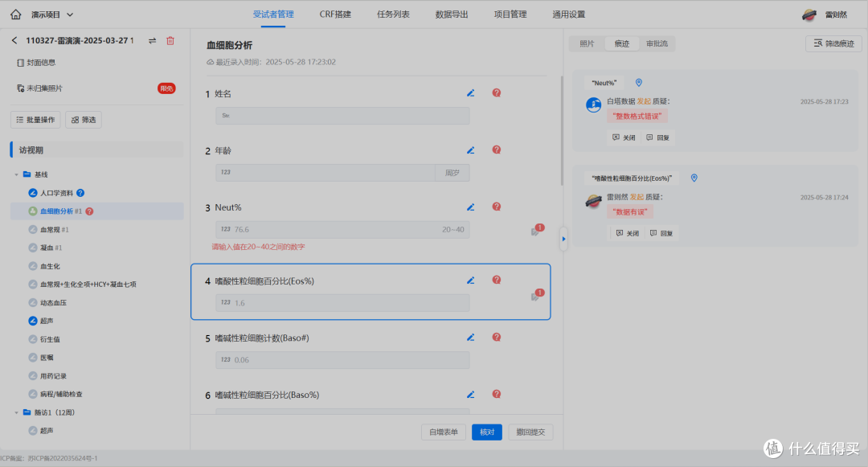
Task: Open 用药记录 form
Action: point(53,375)
